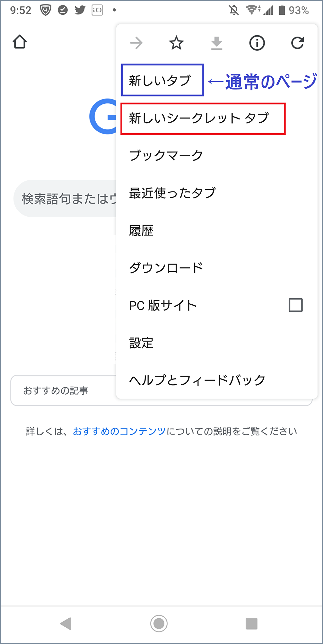Tap the home icon in Chrome toolbar
Screen dimensions: 323x644
20,42
